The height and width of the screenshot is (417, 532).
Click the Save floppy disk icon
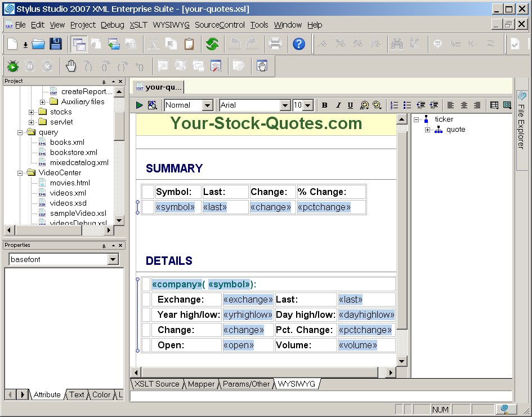55,44
